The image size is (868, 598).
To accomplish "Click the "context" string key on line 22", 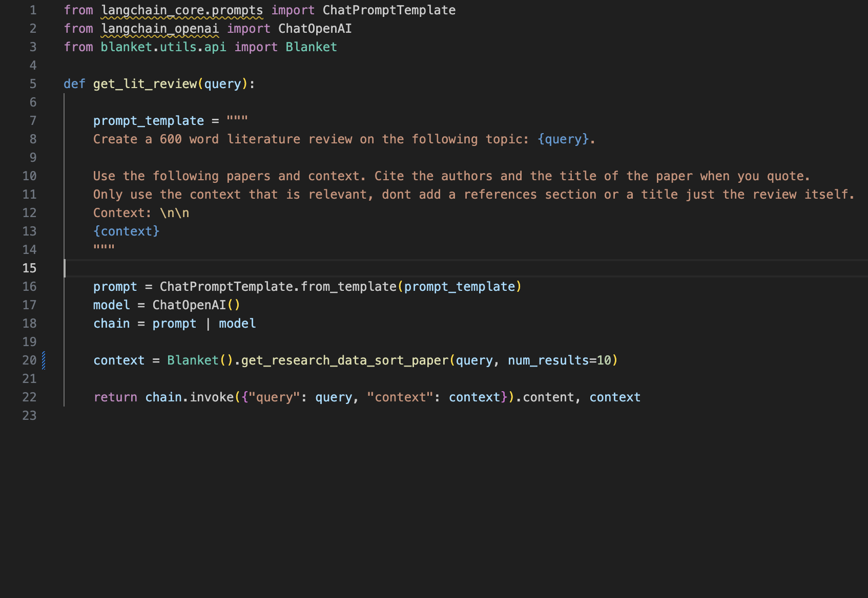I will coord(401,397).
